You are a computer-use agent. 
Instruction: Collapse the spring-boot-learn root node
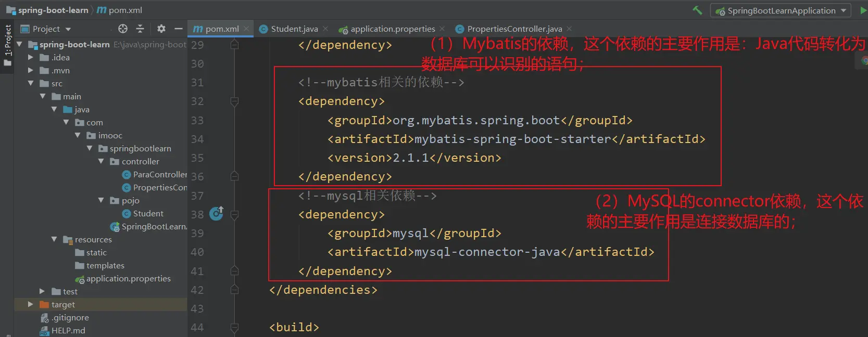tap(19, 44)
